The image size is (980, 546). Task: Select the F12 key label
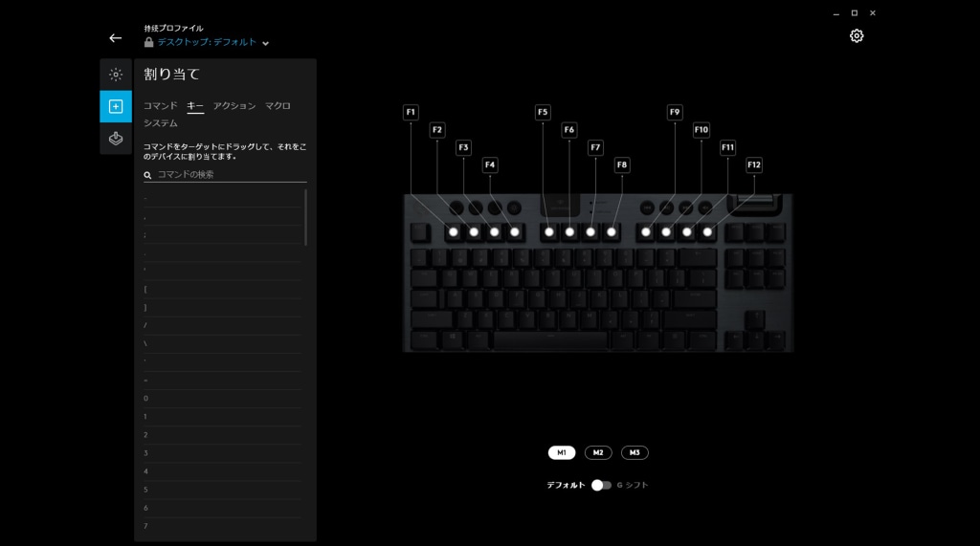click(x=754, y=164)
